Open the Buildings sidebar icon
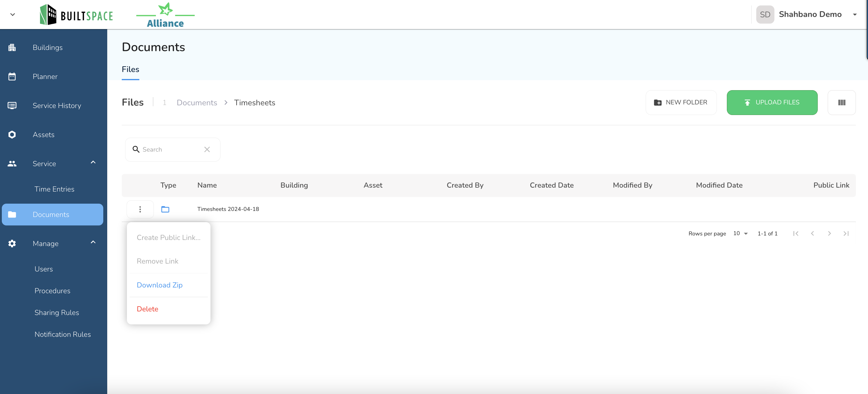Viewport: 868px width, 394px height. pos(12,48)
